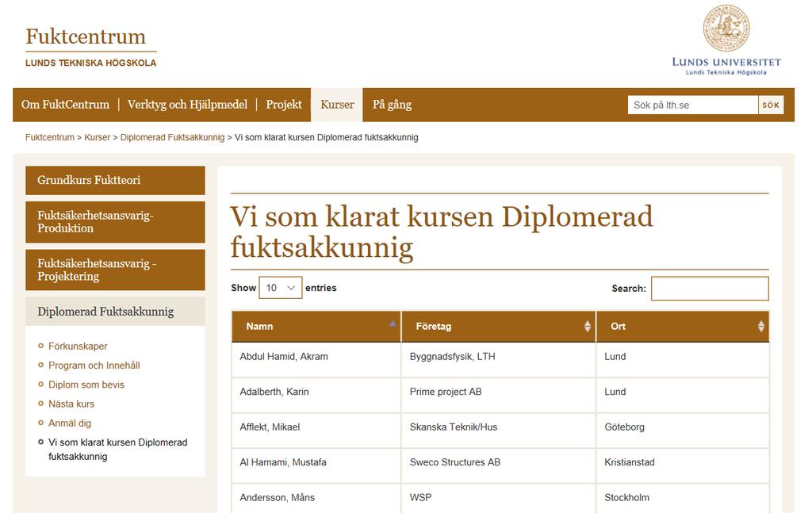Viewport: 812px width, 513px height.
Task: Click the Lunds Universitet seal logo
Action: (x=726, y=28)
